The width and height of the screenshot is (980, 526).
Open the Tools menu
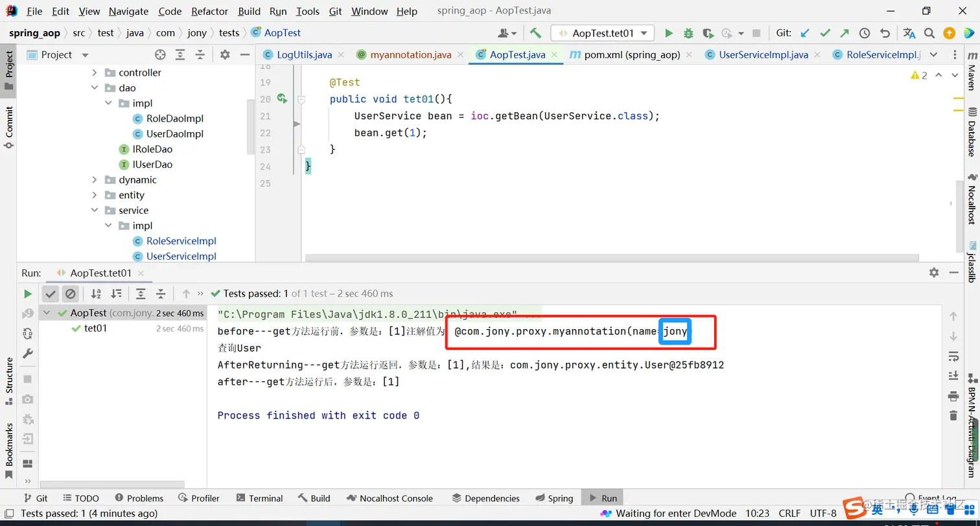tap(308, 11)
